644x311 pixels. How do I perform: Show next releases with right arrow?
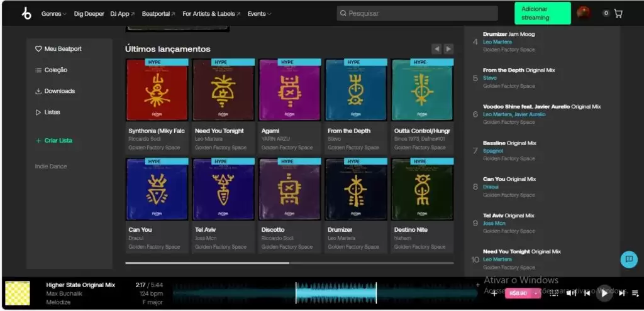(x=448, y=49)
